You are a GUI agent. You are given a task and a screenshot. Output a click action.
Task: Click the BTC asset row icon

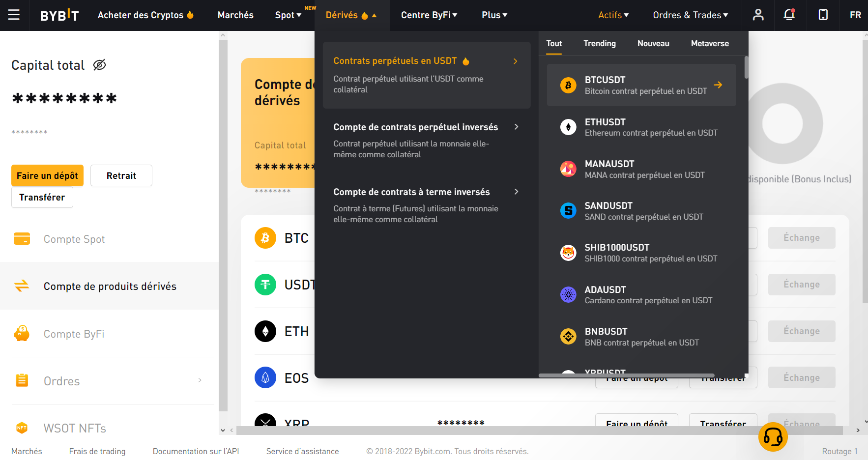pos(265,238)
